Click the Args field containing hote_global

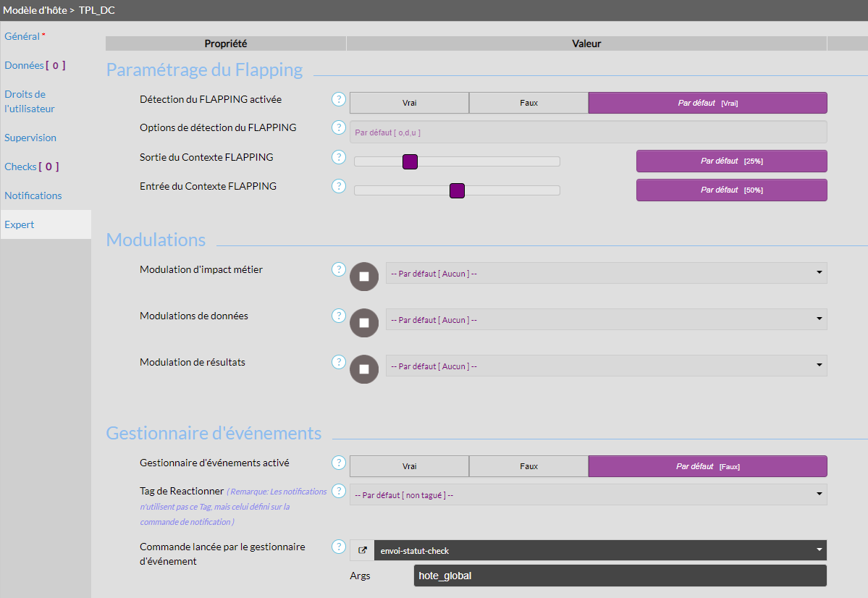(x=620, y=576)
